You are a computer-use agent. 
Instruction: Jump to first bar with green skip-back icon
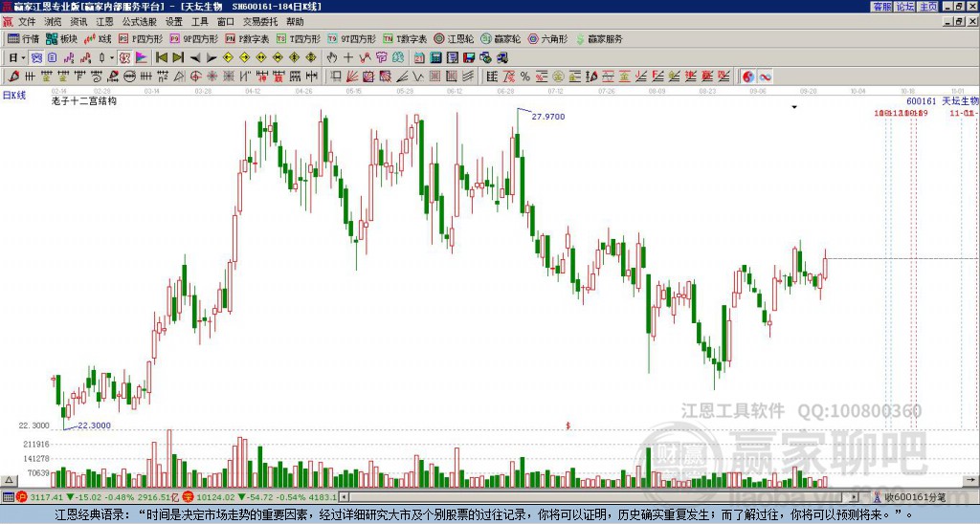pos(161,57)
